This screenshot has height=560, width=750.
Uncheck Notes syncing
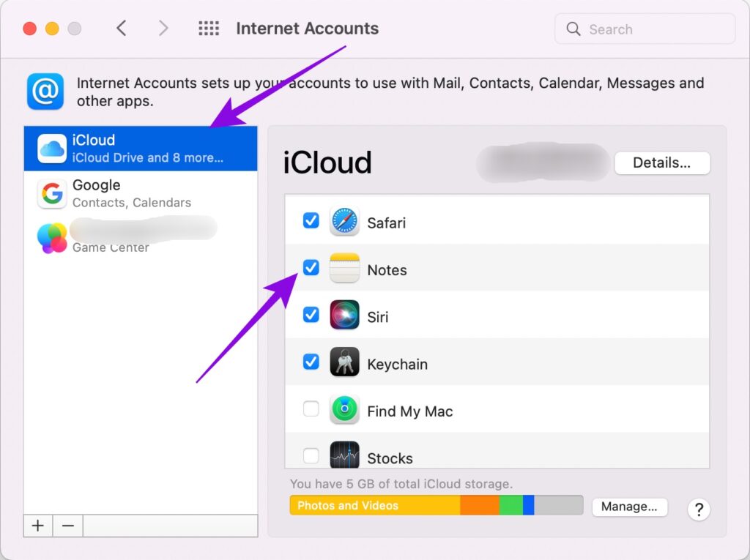[311, 267]
